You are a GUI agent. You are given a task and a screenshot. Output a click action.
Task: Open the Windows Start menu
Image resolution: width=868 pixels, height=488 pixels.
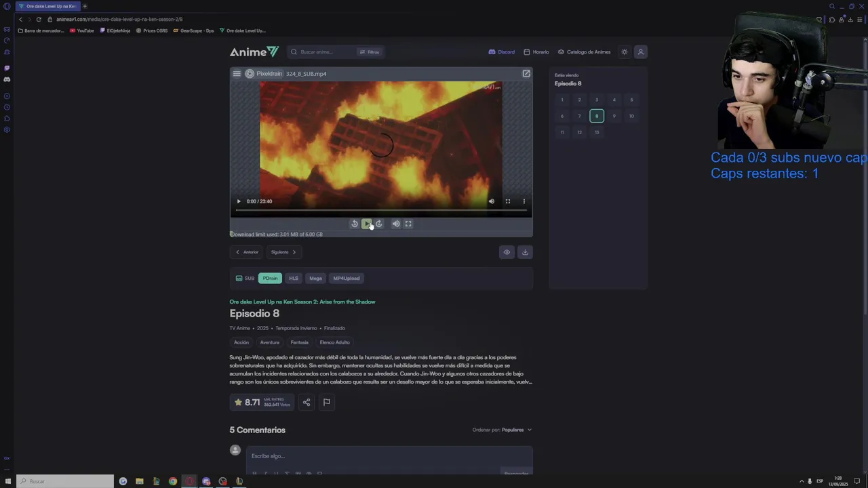(8, 481)
